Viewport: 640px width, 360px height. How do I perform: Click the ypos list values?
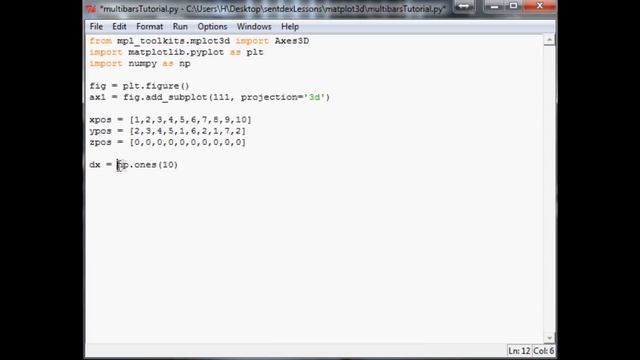(x=188, y=131)
